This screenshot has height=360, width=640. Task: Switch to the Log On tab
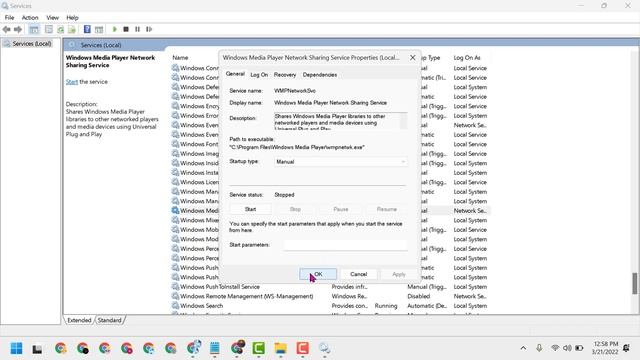click(x=259, y=75)
